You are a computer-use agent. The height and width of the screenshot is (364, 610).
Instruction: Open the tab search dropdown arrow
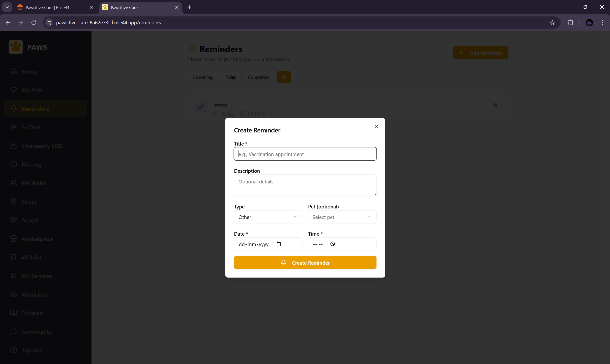[7, 7]
